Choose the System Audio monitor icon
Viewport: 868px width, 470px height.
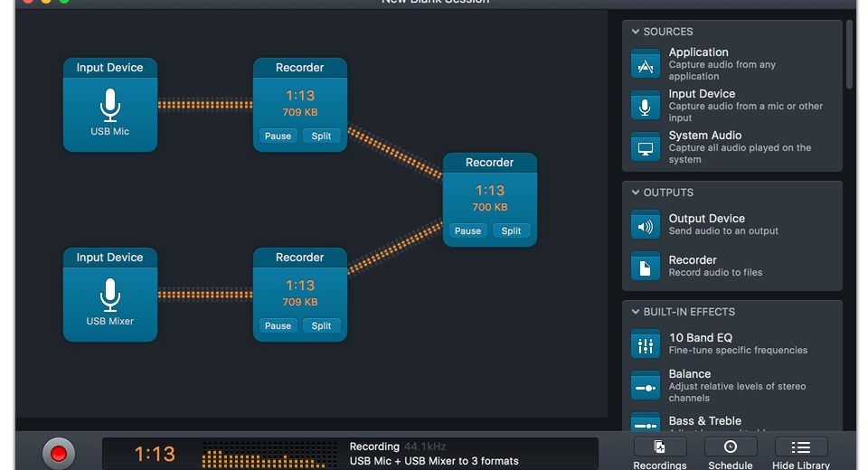(x=646, y=147)
